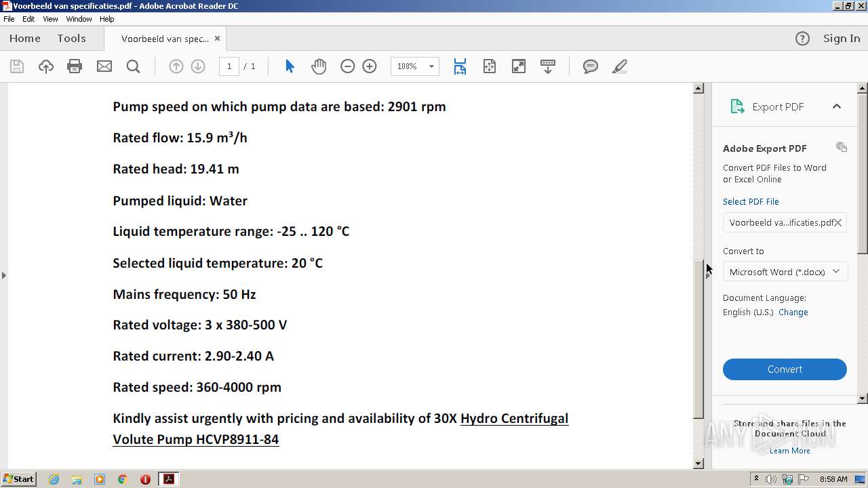Click the Learn More link
Viewport: 868px width, 488px height.
[x=790, y=451]
